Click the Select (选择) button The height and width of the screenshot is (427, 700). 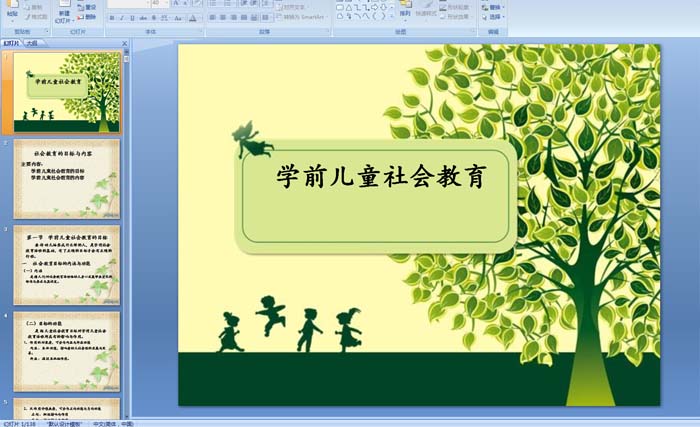[493, 17]
